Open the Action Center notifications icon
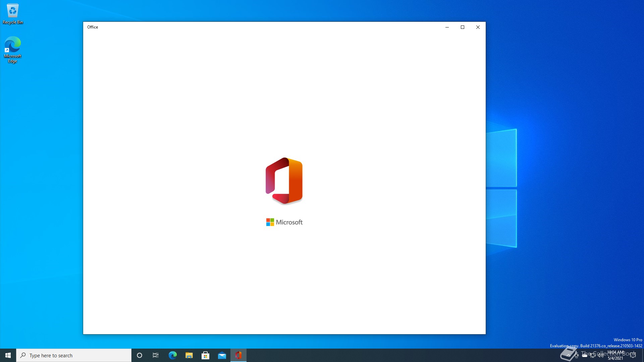 [x=633, y=355]
